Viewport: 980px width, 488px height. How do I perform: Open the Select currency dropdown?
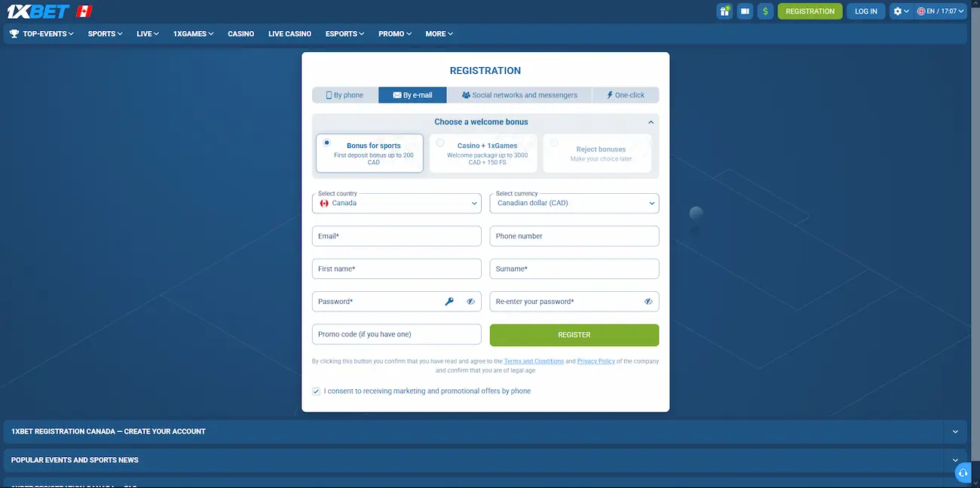point(574,204)
